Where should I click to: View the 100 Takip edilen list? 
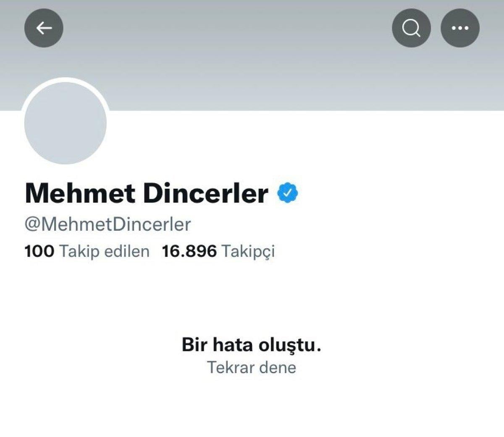coord(86,251)
